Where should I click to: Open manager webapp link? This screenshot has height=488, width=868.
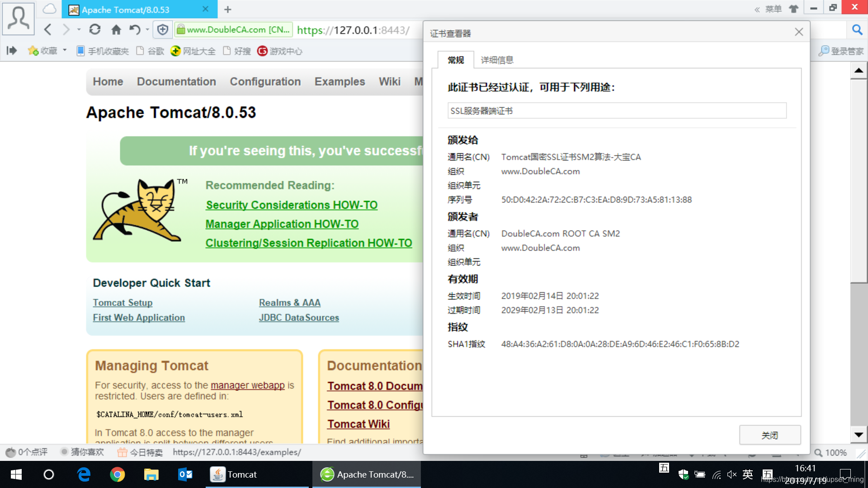[x=248, y=385]
